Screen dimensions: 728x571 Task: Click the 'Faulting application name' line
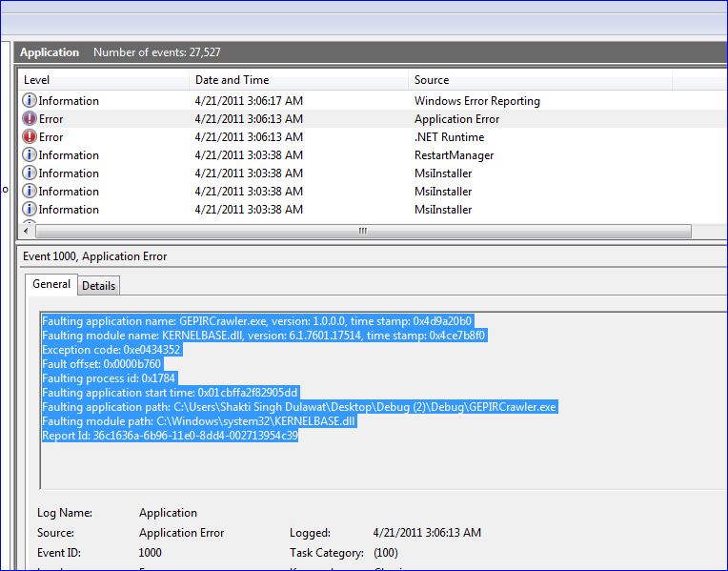coord(256,321)
